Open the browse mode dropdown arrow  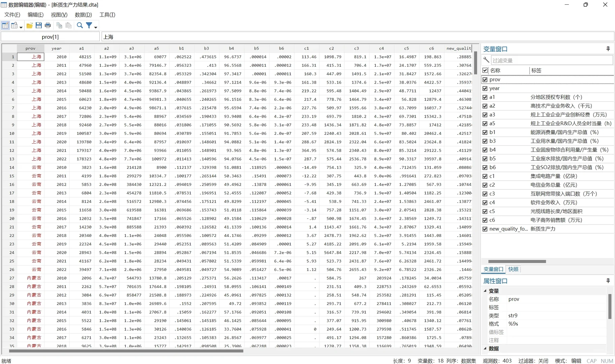tap(21, 27)
